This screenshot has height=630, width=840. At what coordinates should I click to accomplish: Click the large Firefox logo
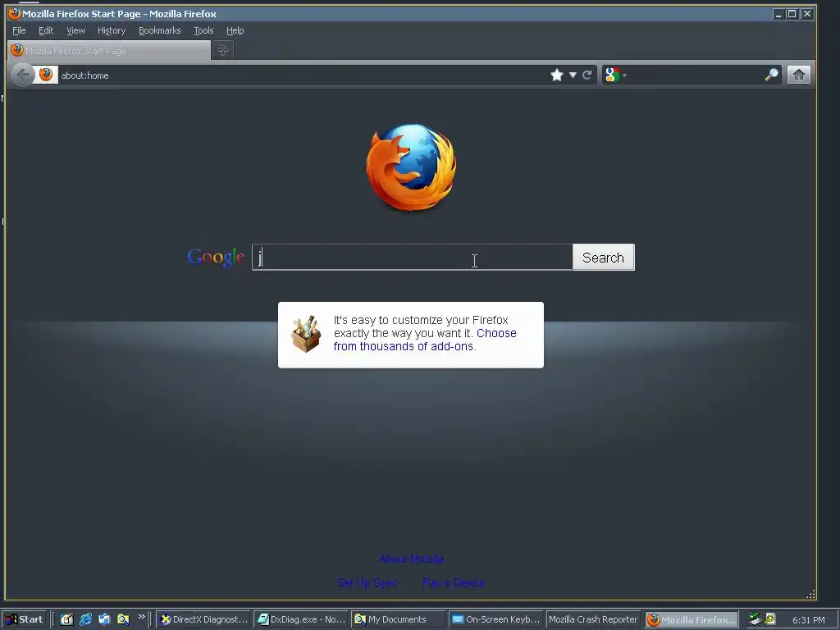(411, 167)
